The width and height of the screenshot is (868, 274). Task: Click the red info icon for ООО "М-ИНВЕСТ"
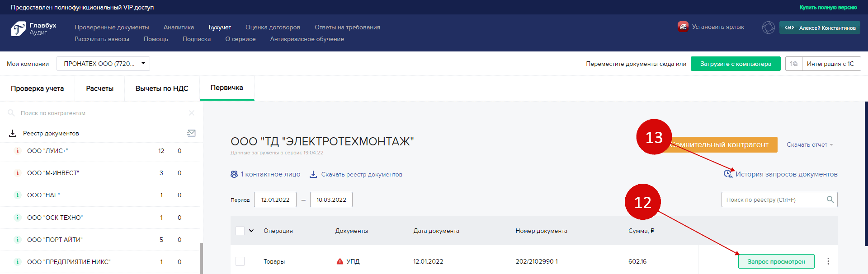(18, 173)
